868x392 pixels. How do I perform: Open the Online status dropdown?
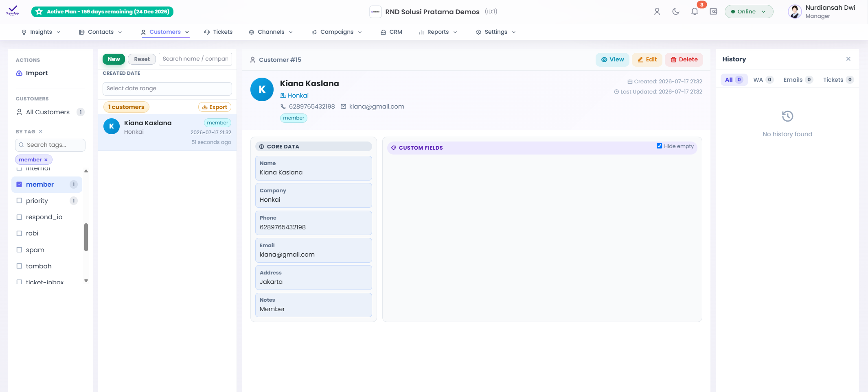(x=749, y=11)
